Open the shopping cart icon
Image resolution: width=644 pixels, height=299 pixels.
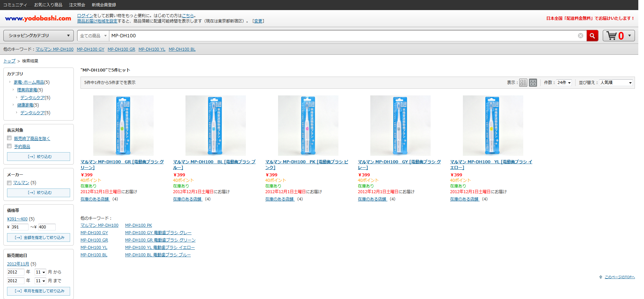611,36
